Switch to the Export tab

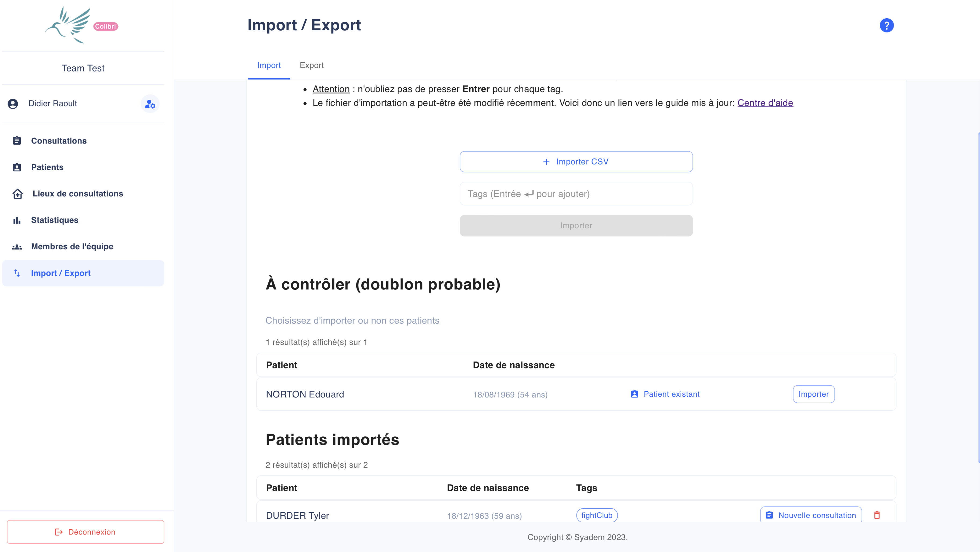click(312, 65)
